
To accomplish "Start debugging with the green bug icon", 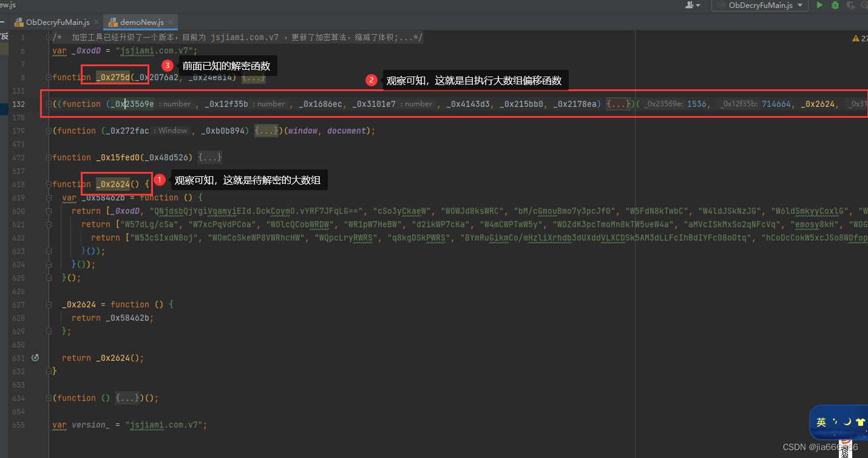I will 835,5.
